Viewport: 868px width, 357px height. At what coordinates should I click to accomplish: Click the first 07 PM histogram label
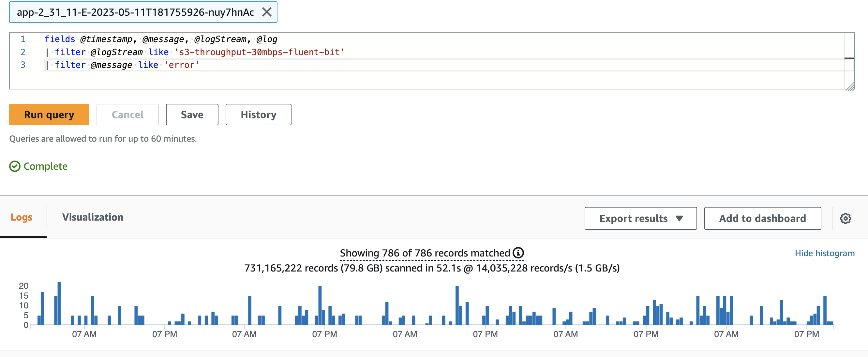coord(164,334)
